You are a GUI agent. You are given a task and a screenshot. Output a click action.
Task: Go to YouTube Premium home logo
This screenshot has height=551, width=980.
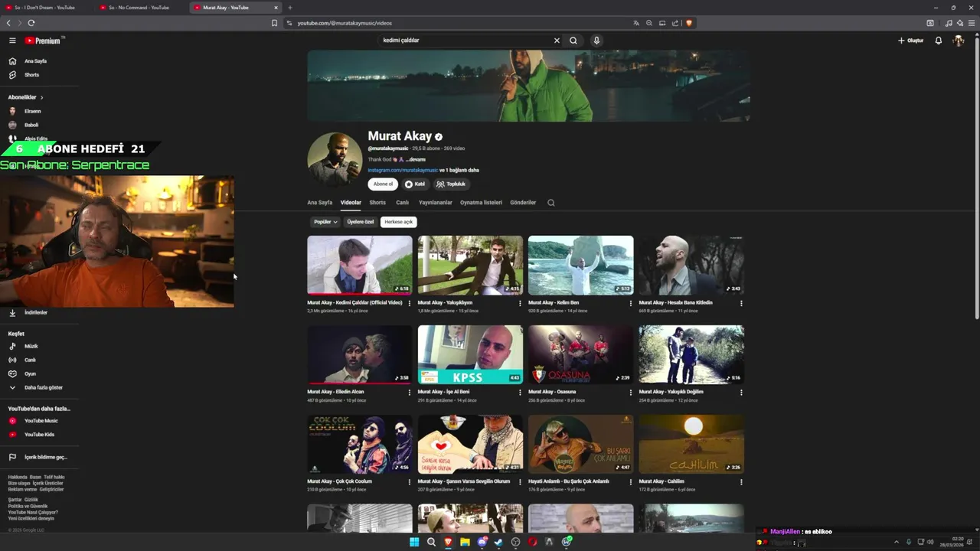43,41
